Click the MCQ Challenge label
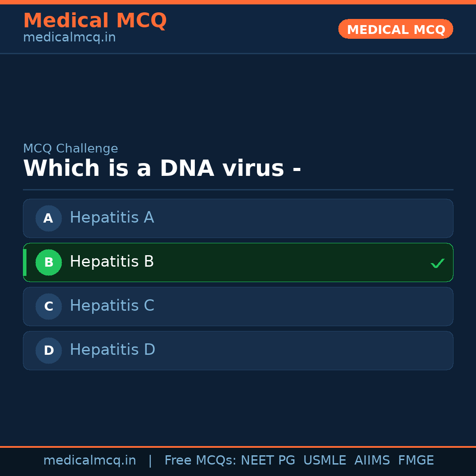 [x=71, y=149]
